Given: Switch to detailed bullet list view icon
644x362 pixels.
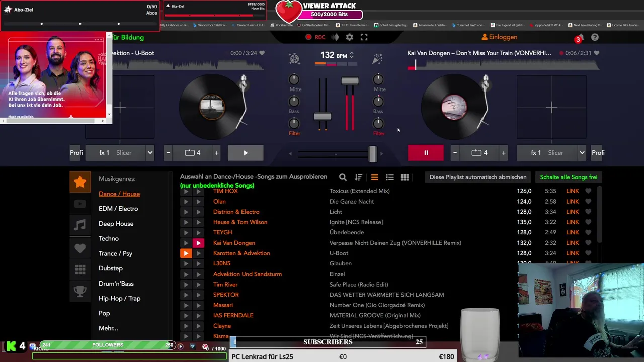Looking at the screenshot, I should pyautogui.click(x=389, y=177).
